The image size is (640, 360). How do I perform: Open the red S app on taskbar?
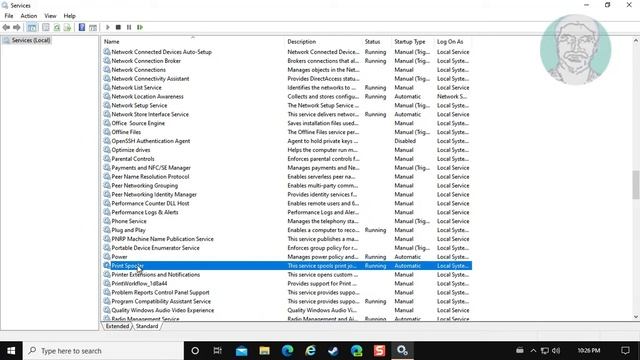(x=379, y=351)
